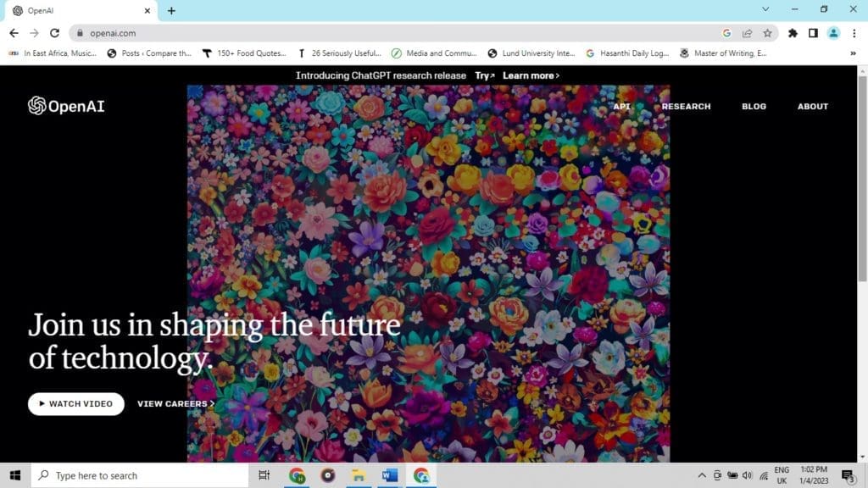Screen dimensions: 868x488
Task: Open the "150+ Food Quotes..." bookmark
Action: point(244,53)
